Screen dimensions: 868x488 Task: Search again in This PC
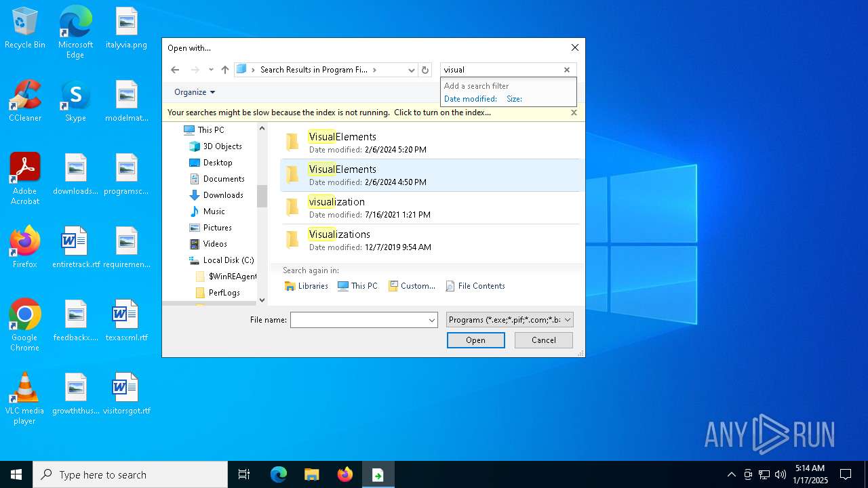point(357,286)
